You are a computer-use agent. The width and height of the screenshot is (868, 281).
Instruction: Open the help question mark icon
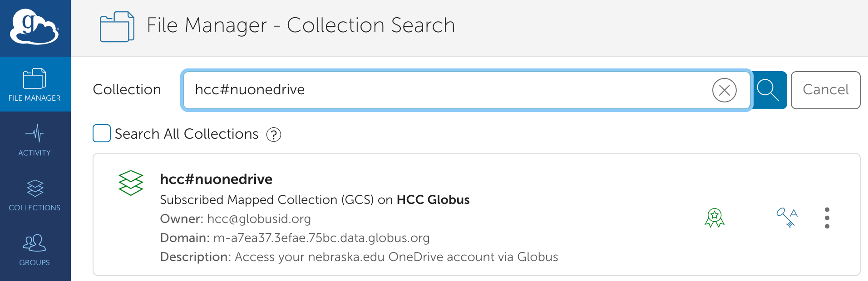coord(274,135)
